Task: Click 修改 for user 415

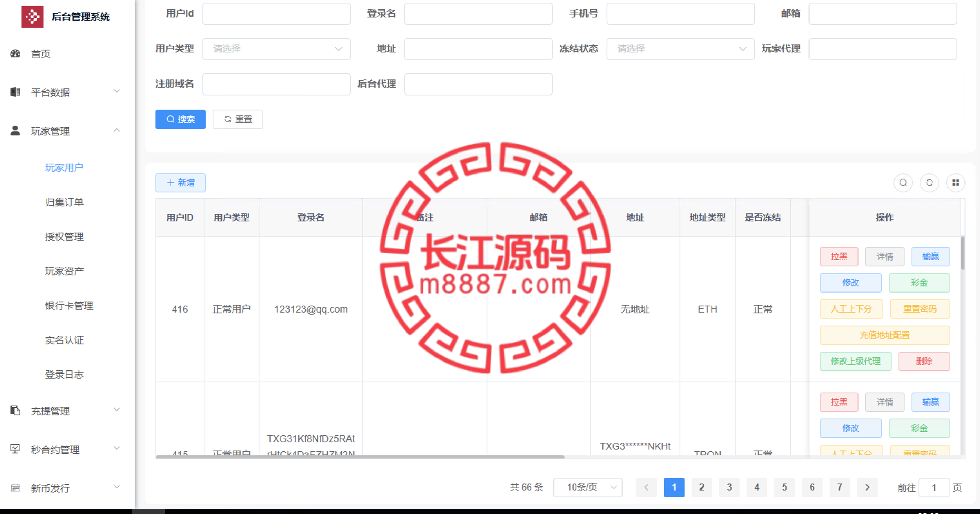Action: (x=851, y=428)
